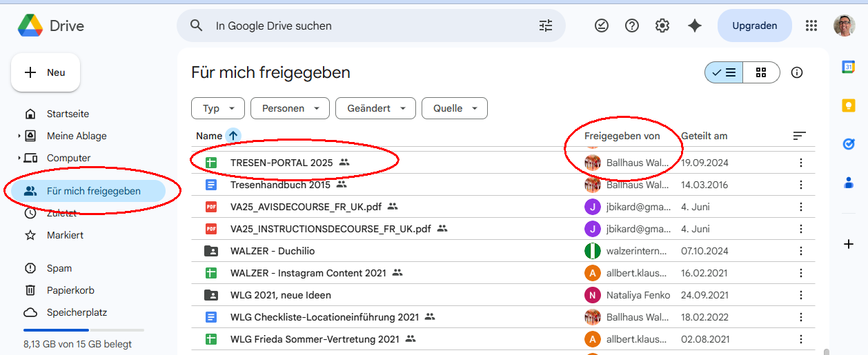Open Google Keep in side panel
The image size is (868, 355).
pyautogui.click(x=849, y=105)
